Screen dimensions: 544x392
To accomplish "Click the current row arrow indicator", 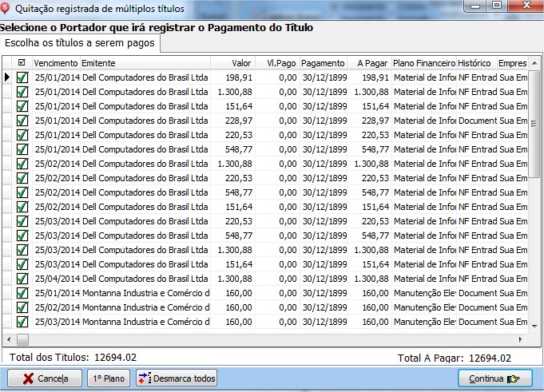I will tap(7, 77).
